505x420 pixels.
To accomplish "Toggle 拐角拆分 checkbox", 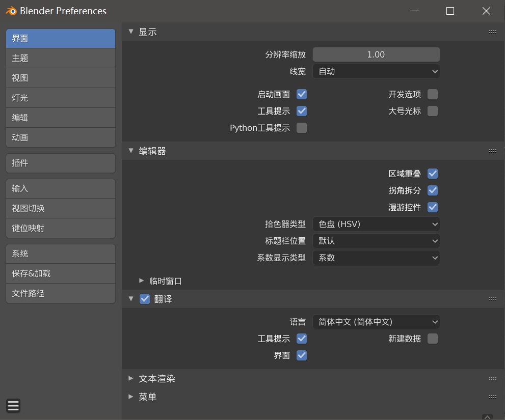I will point(433,190).
